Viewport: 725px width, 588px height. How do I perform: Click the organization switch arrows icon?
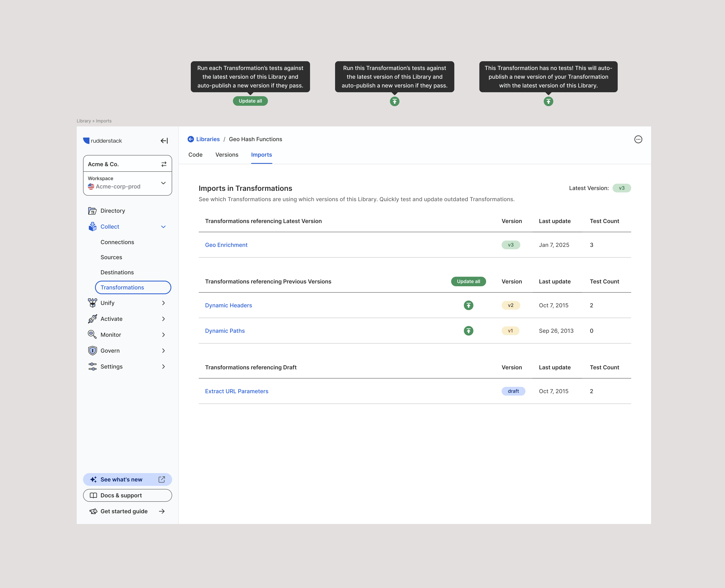(x=164, y=164)
